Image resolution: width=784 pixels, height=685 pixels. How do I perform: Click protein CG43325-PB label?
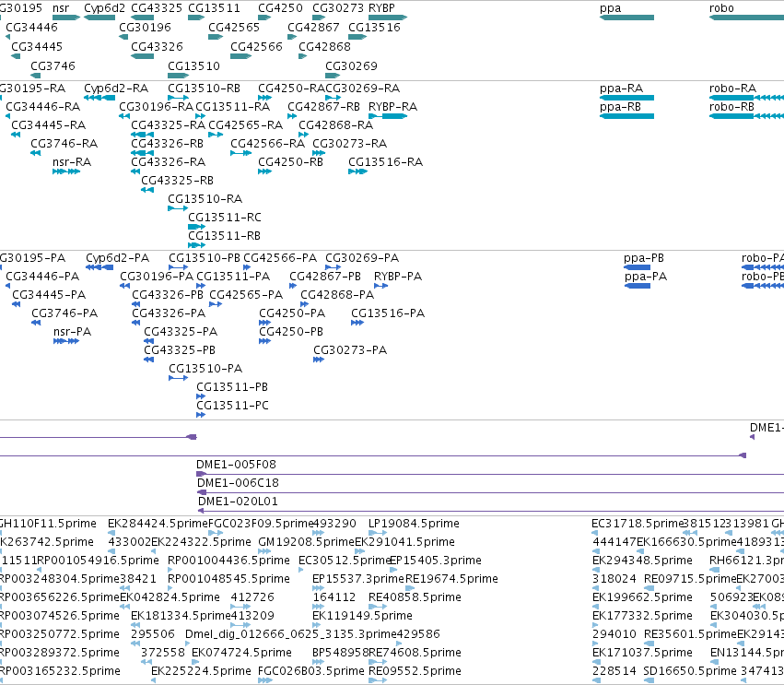pyautogui.click(x=180, y=350)
